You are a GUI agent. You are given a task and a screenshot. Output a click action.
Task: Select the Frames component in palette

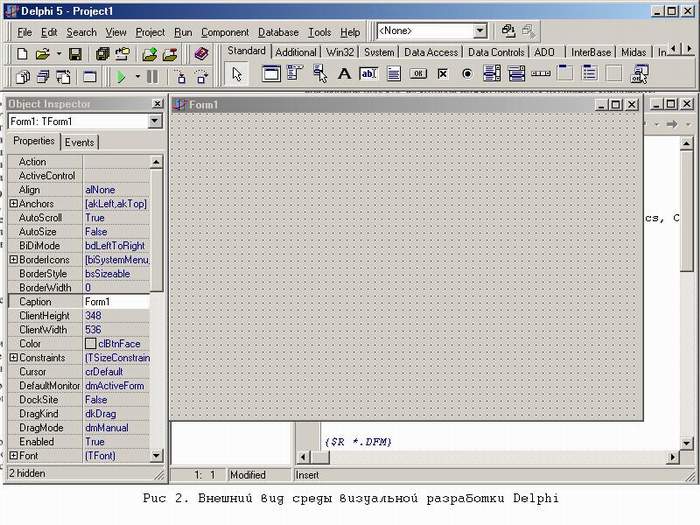coord(271,73)
